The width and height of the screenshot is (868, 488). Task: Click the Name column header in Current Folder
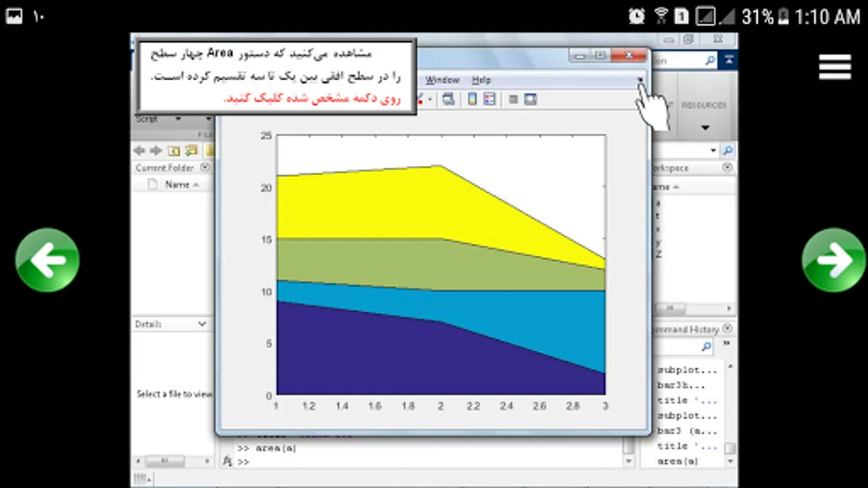click(177, 185)
